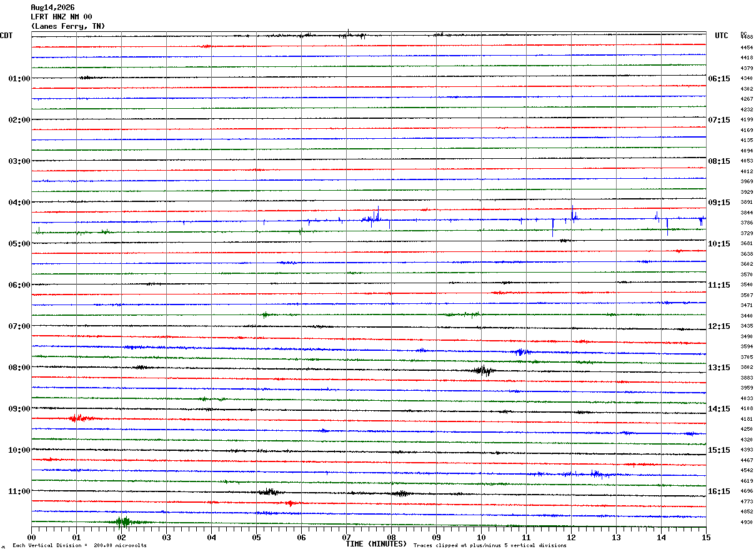Click the 13:15 UTC time label
The image size is (756, 554).
[x=719, y=368]
